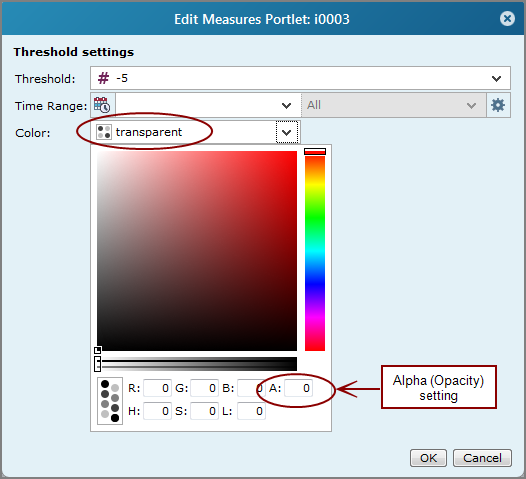526x479 pixels.
Task: Click the A alpha value field
Action: [298, 388]
